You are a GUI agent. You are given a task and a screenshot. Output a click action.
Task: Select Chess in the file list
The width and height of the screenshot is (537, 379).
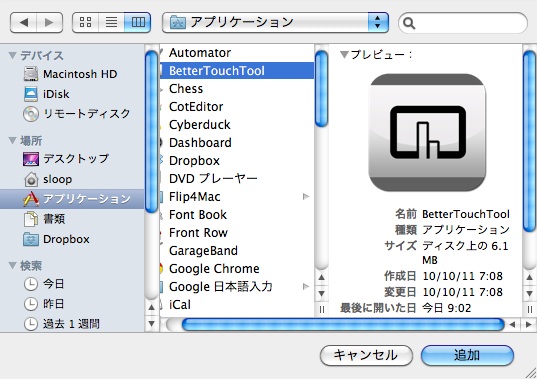point(237,89)
